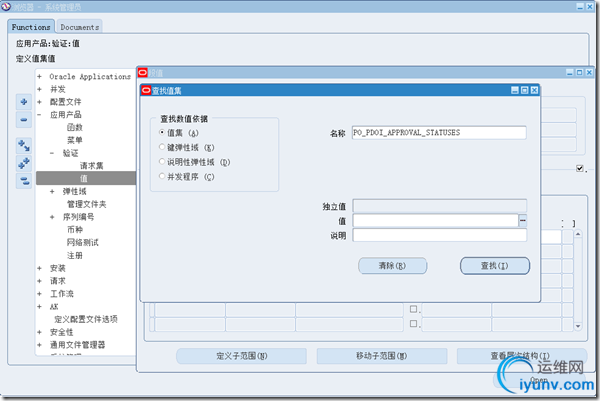Click the 清除(R) button
Image resolution: width=600 pixels, height=401 pixels.
point(392,266)
